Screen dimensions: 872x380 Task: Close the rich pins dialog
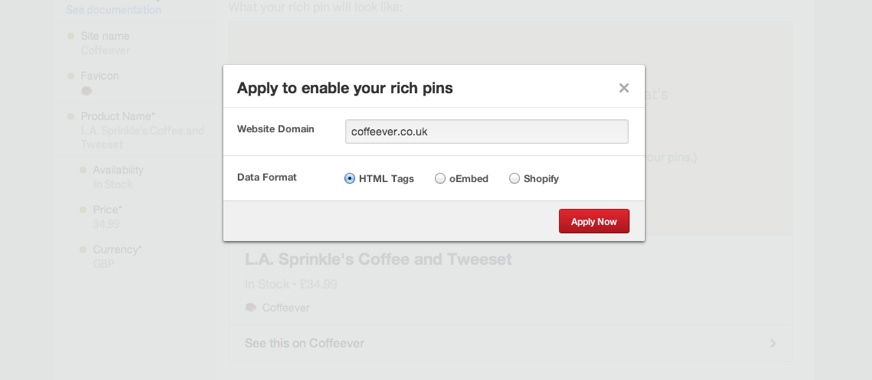pos(624,88)
